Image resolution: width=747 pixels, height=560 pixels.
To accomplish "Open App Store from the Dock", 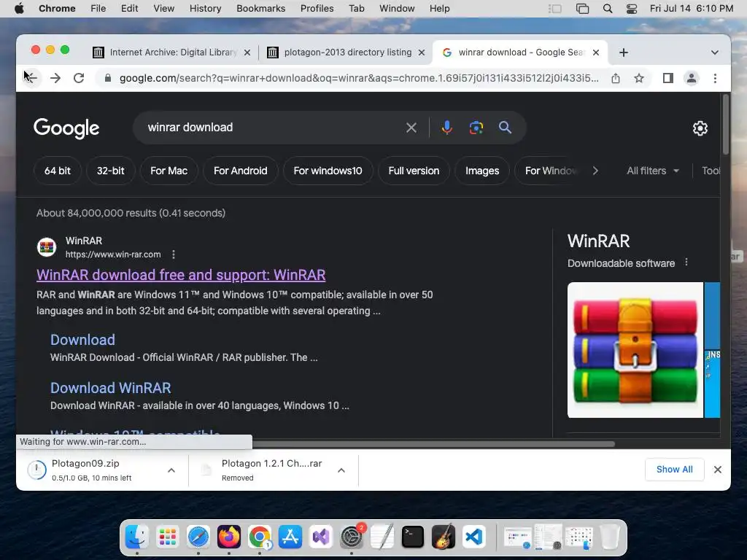I will pos(290,537).
